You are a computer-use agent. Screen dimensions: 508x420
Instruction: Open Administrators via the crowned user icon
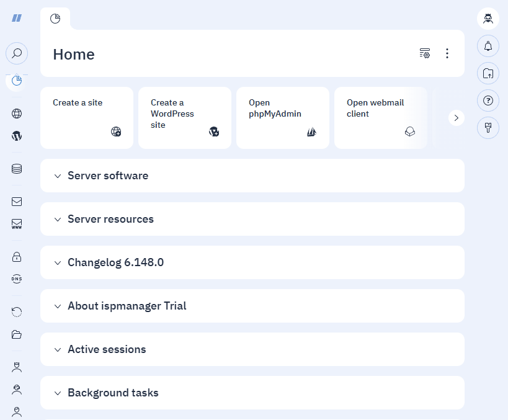click(x=17, y=367)
